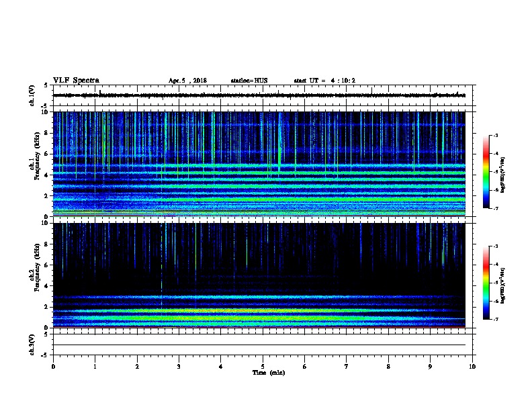Image resolution: width=532 pixels, height=411 pixels.
Task: Click the ch.1(V) axis label
Action: (x=32, y=95)
